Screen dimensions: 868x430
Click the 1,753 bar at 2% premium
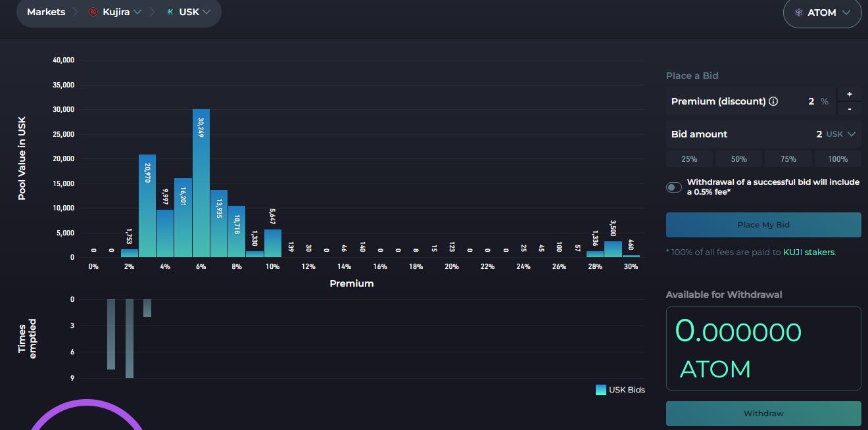point(130,253)
